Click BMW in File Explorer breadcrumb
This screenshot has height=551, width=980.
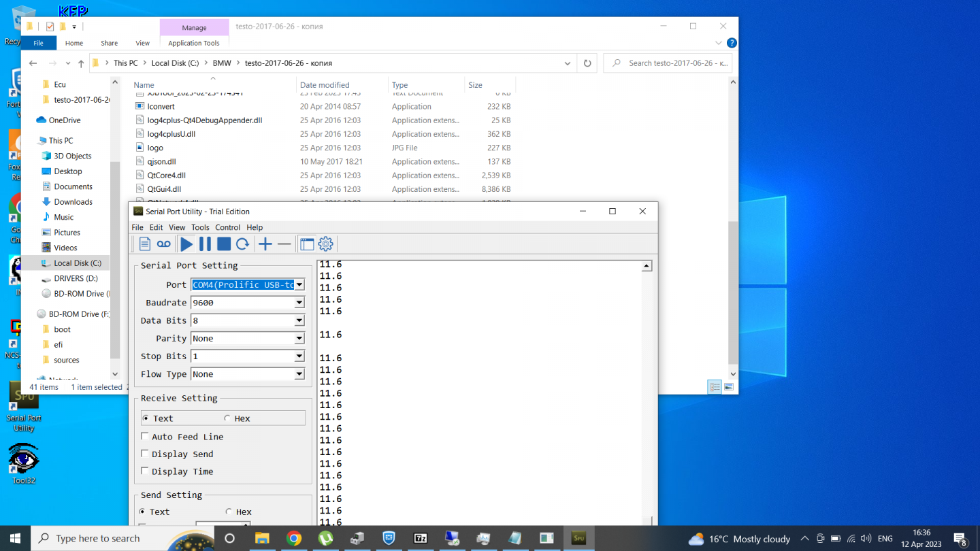click(222, 63)
